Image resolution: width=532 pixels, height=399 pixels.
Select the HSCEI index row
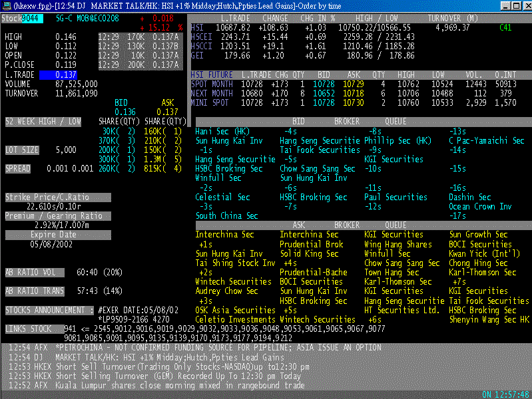(x=303, y=37)
